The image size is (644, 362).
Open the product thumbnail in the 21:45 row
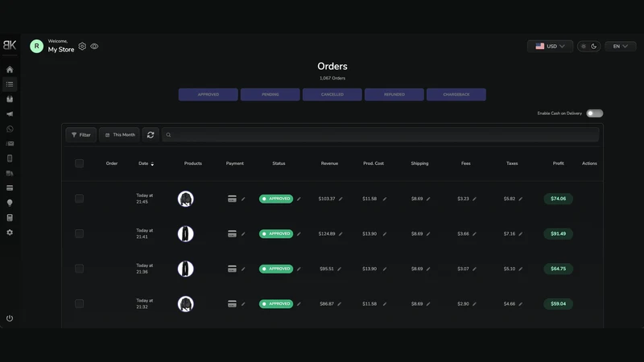point(186,199)
